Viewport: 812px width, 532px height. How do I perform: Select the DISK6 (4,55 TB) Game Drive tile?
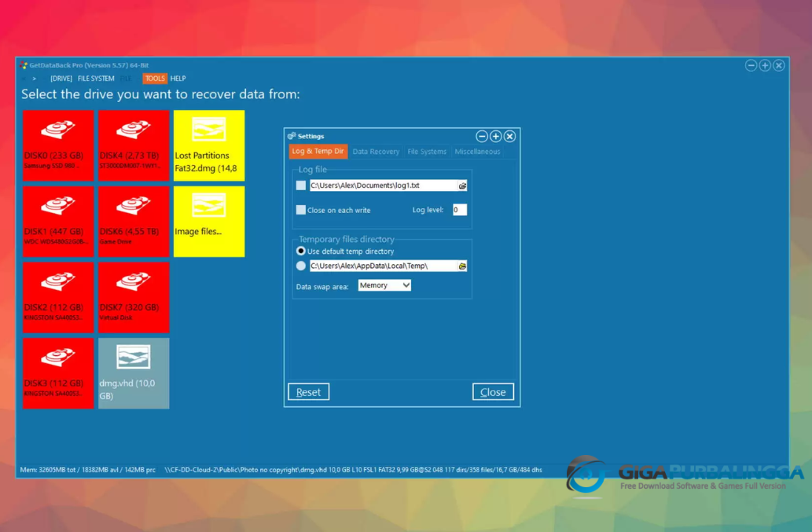[134, 222]
